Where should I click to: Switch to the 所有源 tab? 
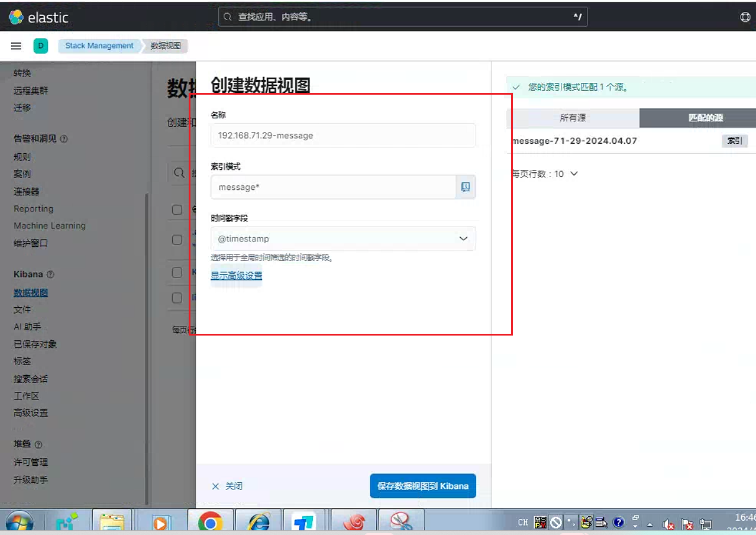pyautogui.click(x=573, y=118)
